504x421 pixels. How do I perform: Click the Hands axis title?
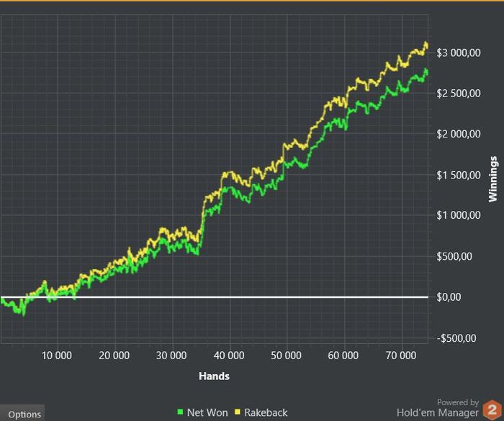[214, 376]
